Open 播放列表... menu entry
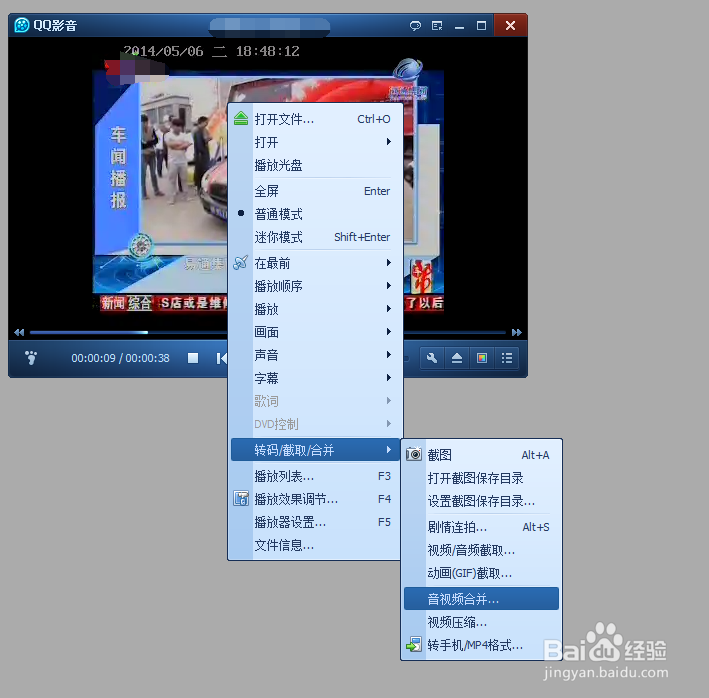This screenshot has width=709, height=698. tap(315, 476)
